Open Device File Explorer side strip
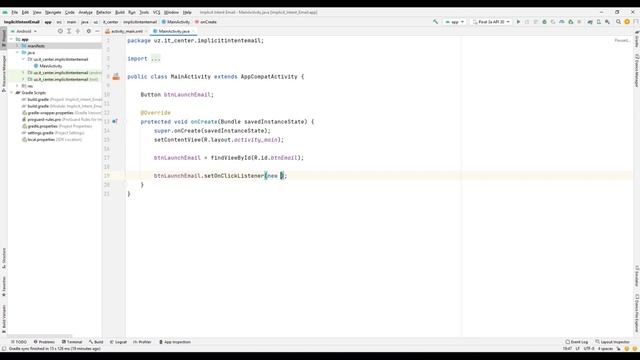The width and height of the screenshot is (640, 360). [636, 313]
